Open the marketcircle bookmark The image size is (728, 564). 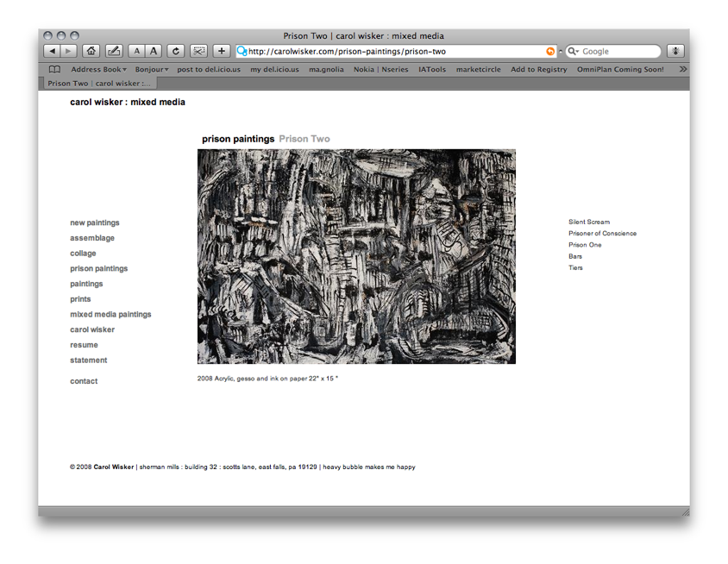pos(478,70)
